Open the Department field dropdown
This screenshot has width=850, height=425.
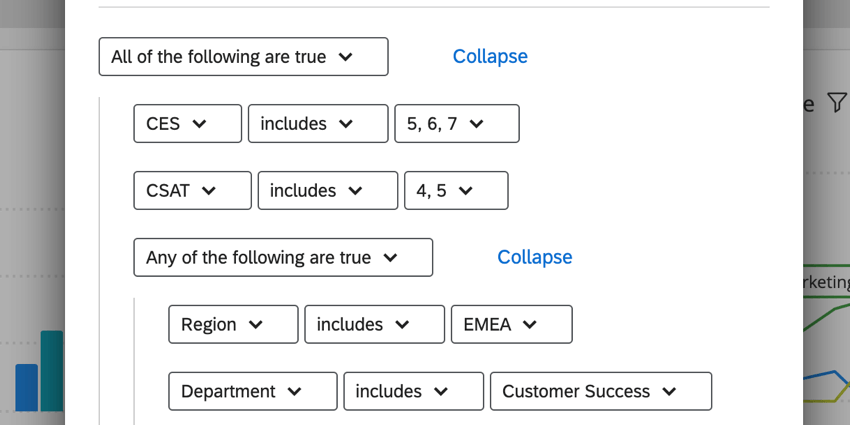pos(252,392)
